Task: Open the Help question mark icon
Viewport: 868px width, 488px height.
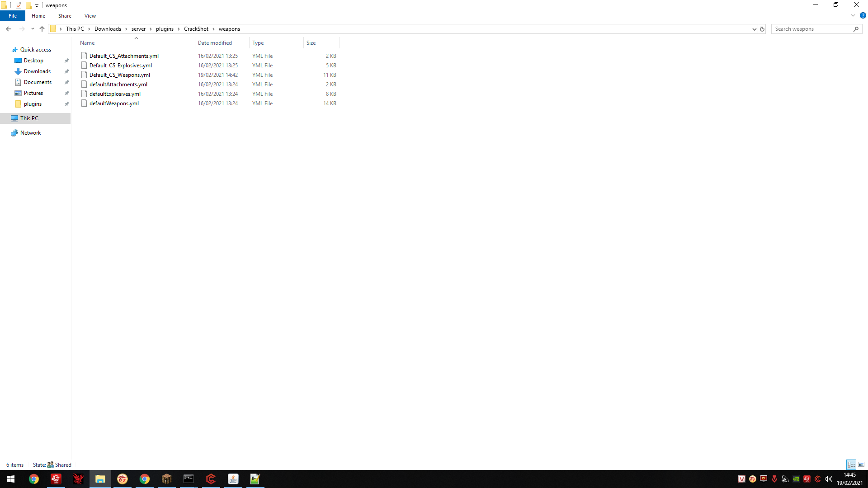Action: point(863,15)
